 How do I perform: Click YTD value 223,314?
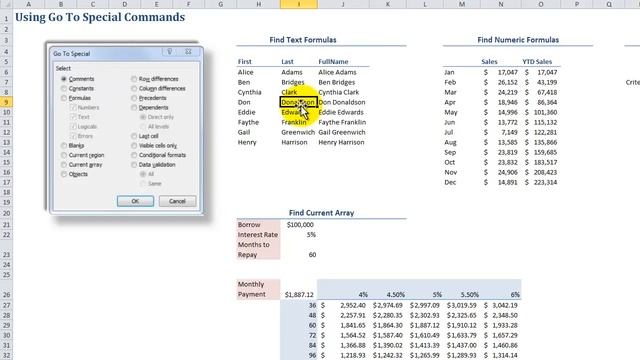point(540,182)
